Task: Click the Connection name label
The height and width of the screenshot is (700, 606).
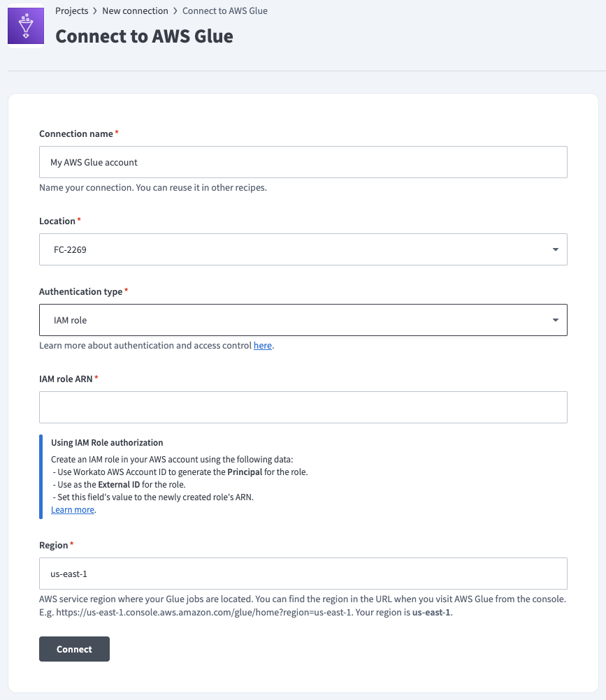Action: (x=76, y=133)
